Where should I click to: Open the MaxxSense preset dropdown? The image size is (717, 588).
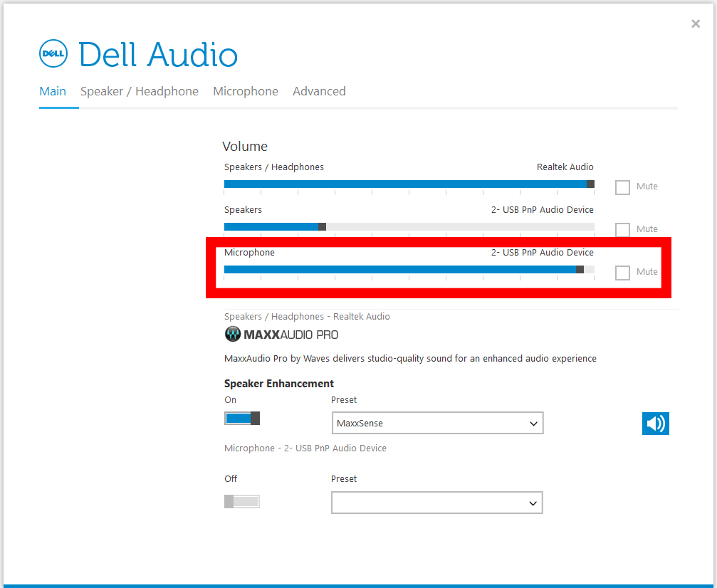(x=438, y=423)
